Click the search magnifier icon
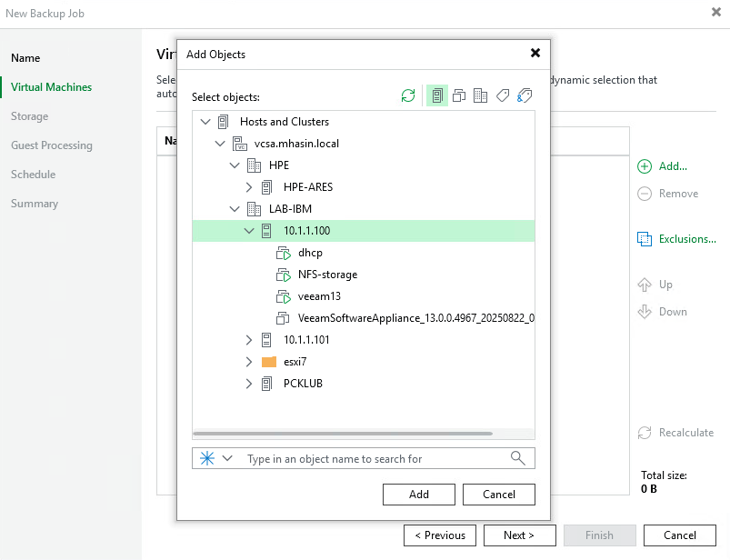The width and height of the screenshot is (730, 560). 517,458
